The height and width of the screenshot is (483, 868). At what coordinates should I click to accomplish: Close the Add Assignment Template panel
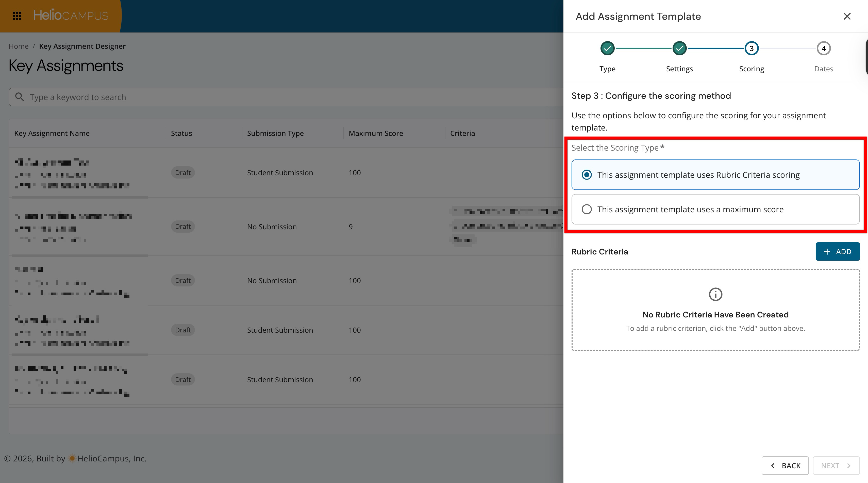click(847, 16)
